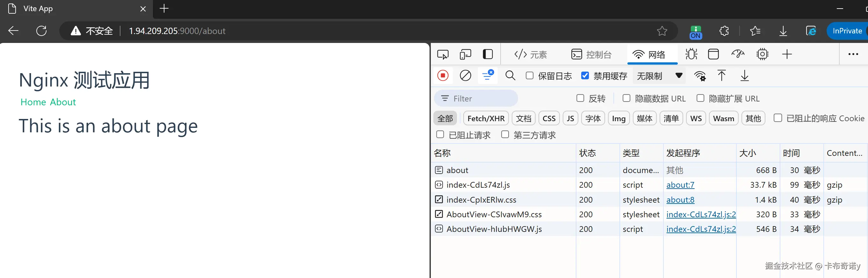Open the Performance gauge icon
This screenshot has width=868, height=278.
738,54
